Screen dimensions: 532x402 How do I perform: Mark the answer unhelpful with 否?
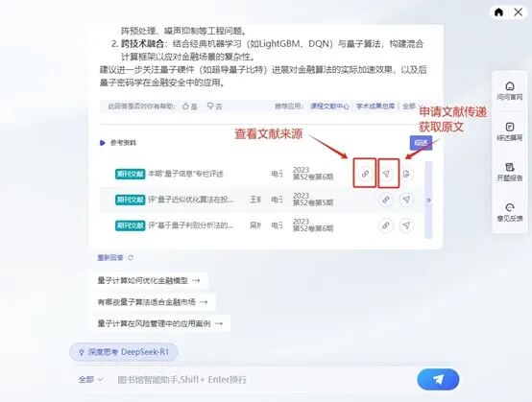click(214, 106)
